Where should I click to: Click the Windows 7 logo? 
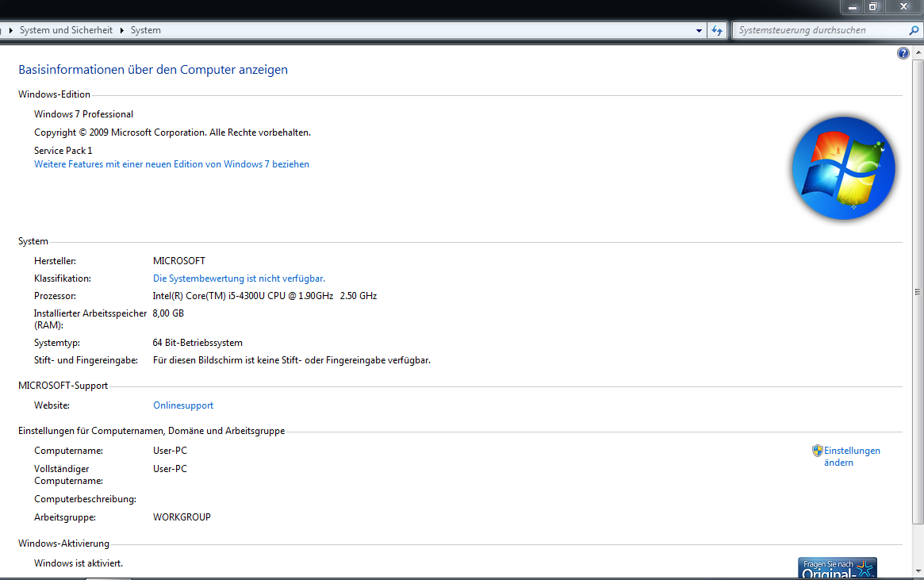coord(843,168)
